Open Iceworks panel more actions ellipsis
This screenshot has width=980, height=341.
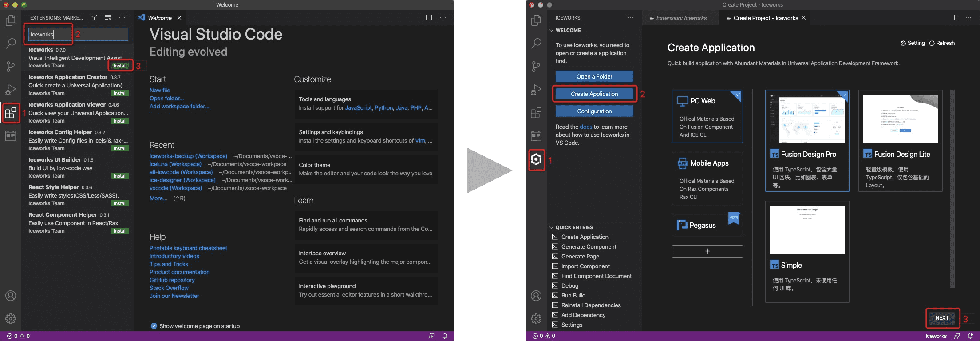(631, 18)
